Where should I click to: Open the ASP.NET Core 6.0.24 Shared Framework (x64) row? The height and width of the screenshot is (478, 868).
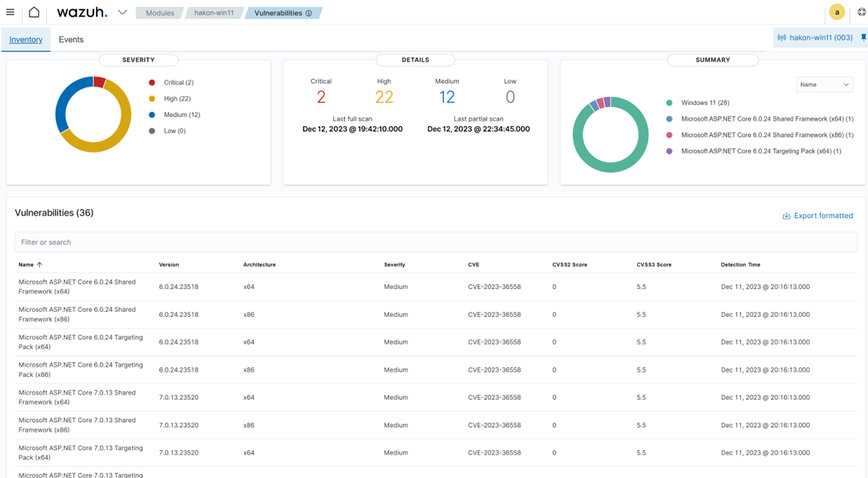tap(435, 287)
